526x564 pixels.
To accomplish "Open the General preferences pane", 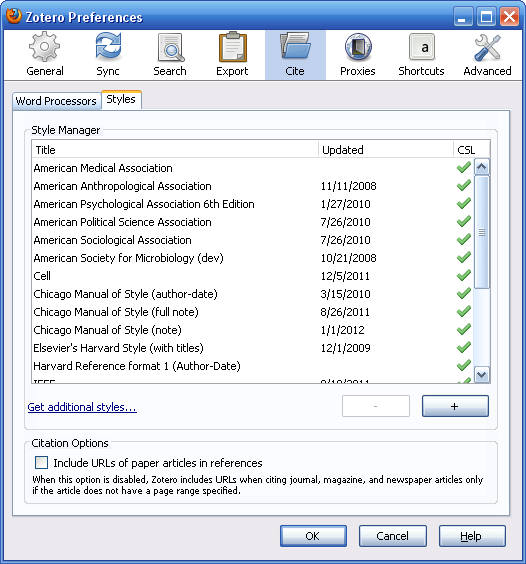I will coord(45,55).
